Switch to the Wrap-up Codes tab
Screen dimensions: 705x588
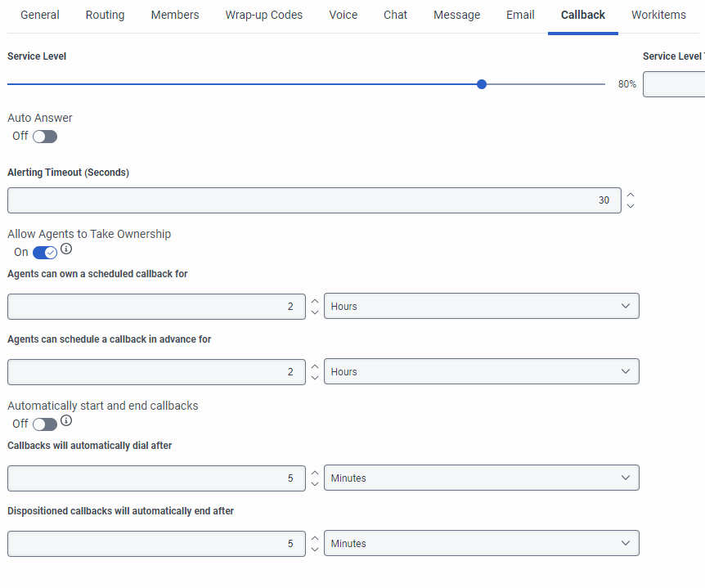(263, 15)
